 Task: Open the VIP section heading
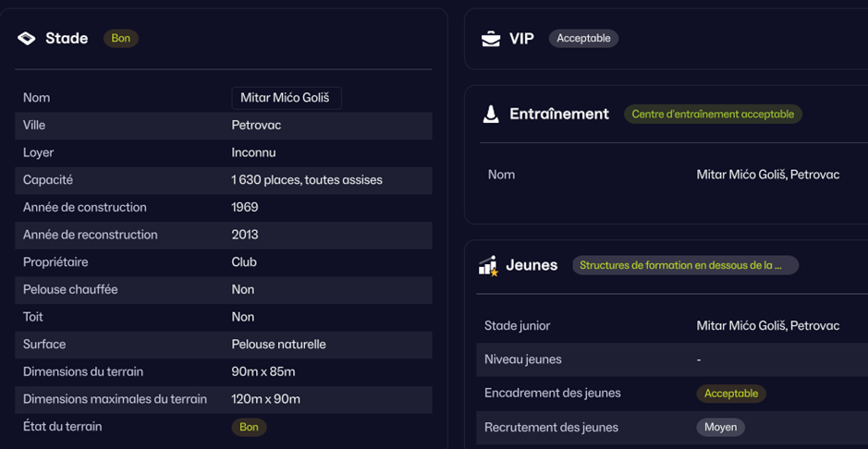pyautogui.click(x=521, y=38)
